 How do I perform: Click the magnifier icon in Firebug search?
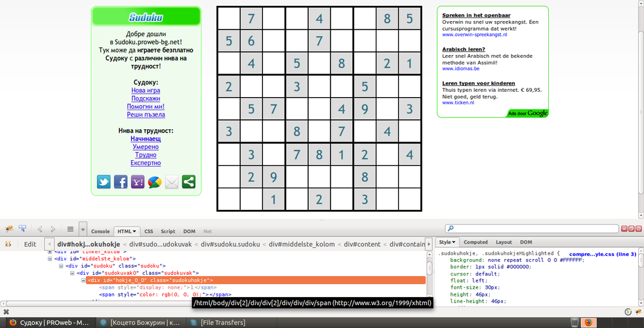(451, 228)
